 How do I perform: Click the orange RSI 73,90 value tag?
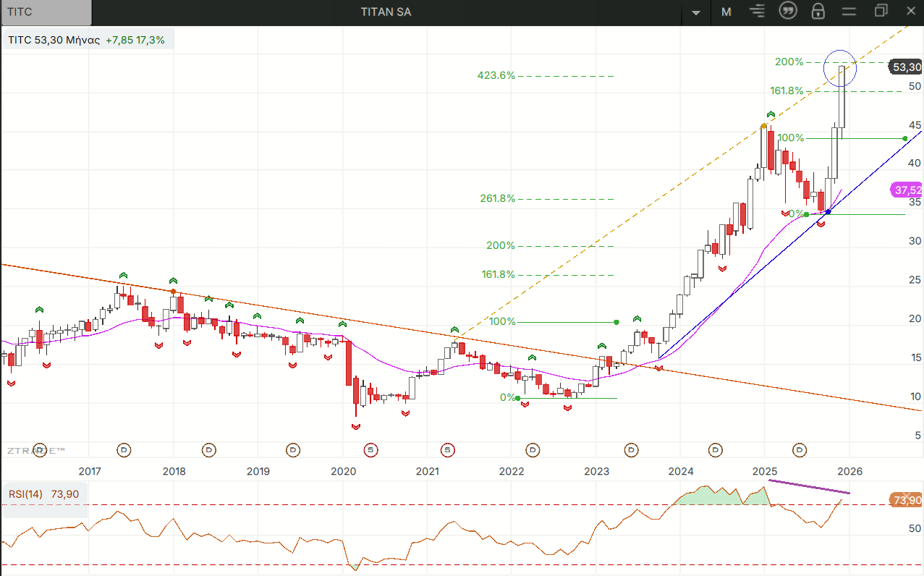pyautogui.click(x=907, y=501)
